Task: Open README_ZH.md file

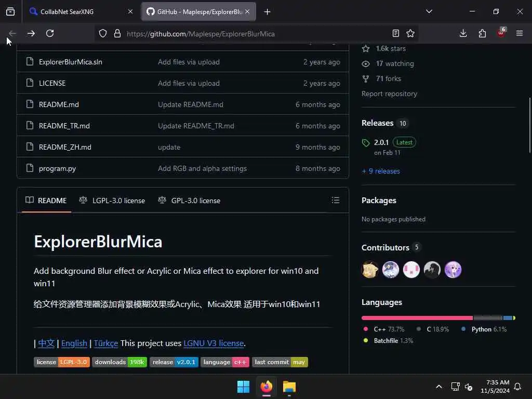Action: (x=65, y=147)
